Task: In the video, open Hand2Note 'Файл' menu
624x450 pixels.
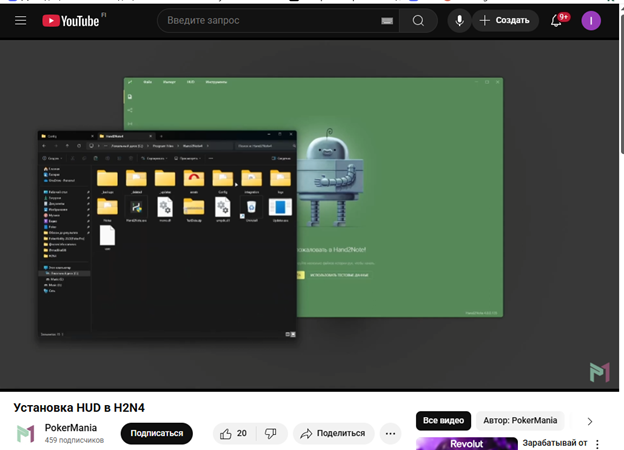Action: coord(148,82)
